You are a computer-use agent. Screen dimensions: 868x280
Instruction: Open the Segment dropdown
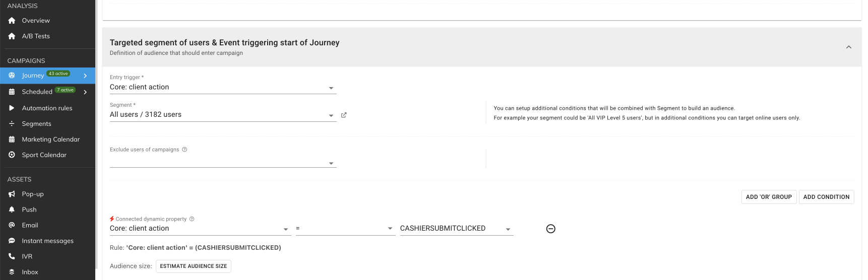tap(223, 115)
